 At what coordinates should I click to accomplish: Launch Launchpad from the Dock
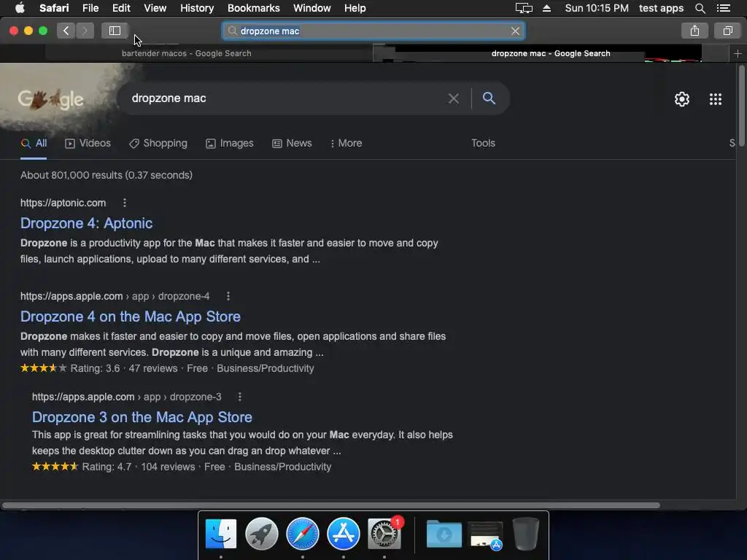coord(262,534)
